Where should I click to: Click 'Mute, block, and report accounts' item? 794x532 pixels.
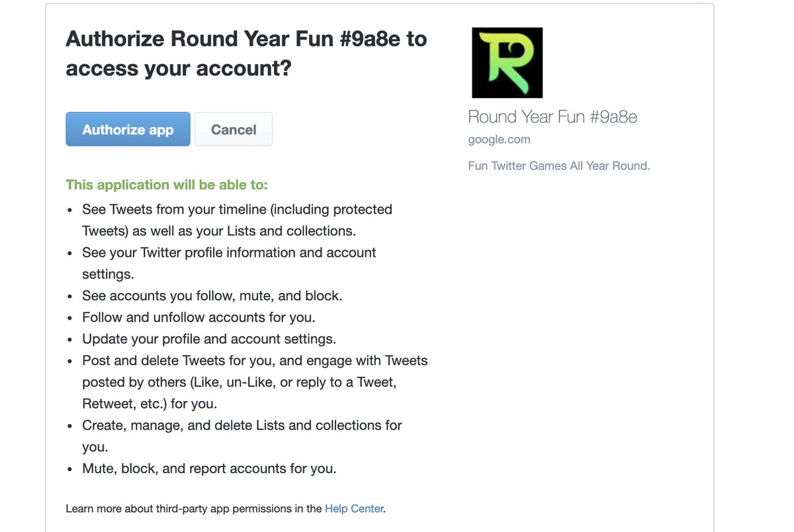click(x=209, y=468)
